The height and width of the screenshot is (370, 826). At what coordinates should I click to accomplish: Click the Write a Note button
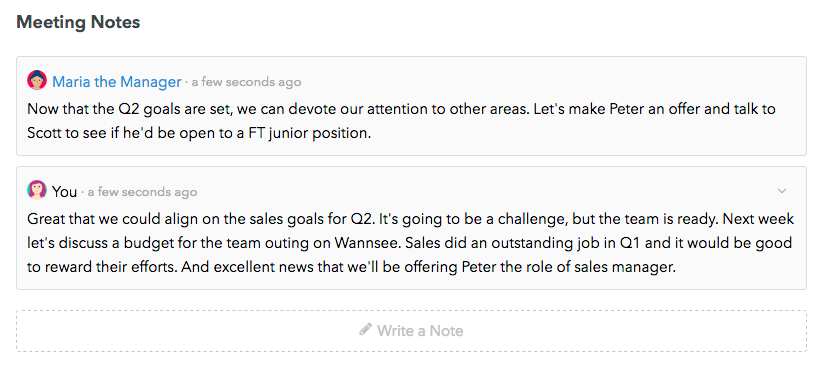(x=411, y=331)
